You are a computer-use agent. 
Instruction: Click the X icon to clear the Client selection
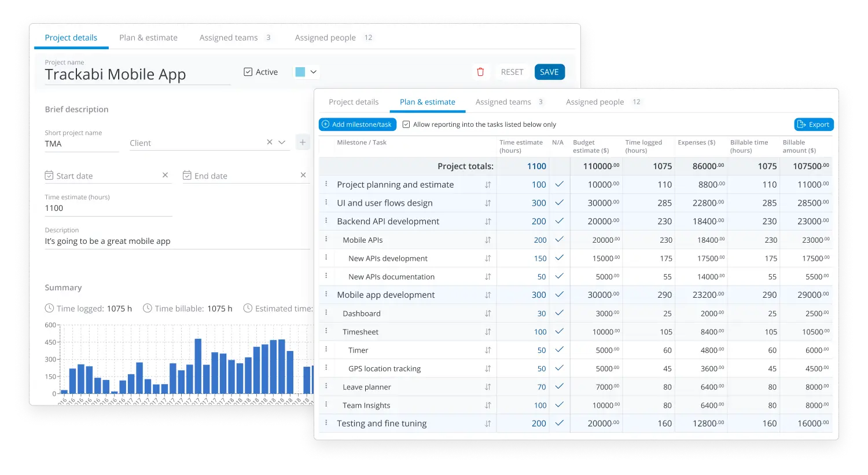pos(269,142)
